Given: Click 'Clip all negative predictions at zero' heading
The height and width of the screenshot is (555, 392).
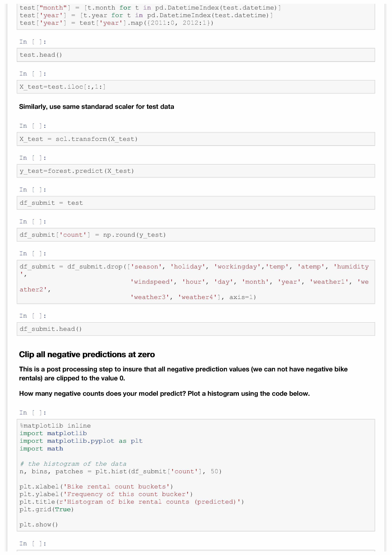Looking at the screenshot, I should coord(87,354).
